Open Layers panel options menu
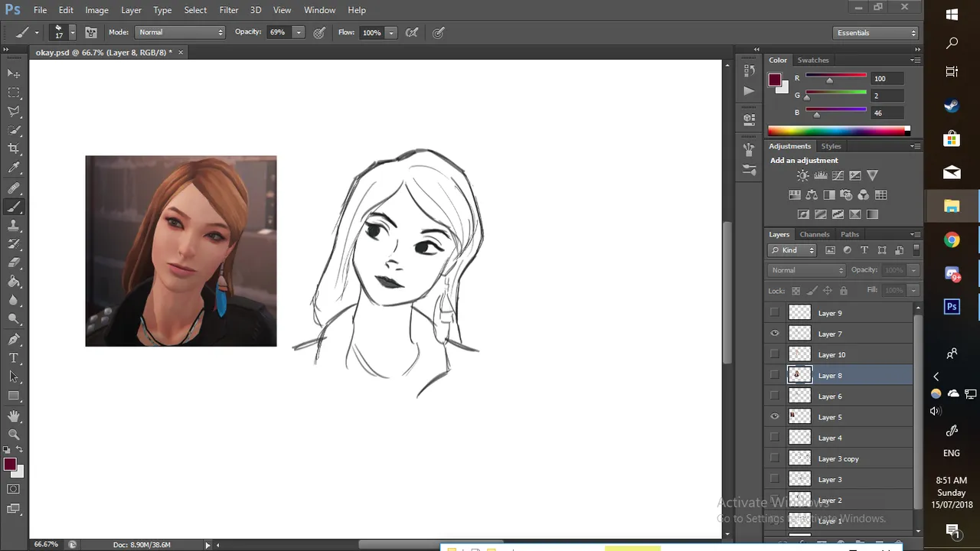The image size is (980, 551). tap(916, 234)
